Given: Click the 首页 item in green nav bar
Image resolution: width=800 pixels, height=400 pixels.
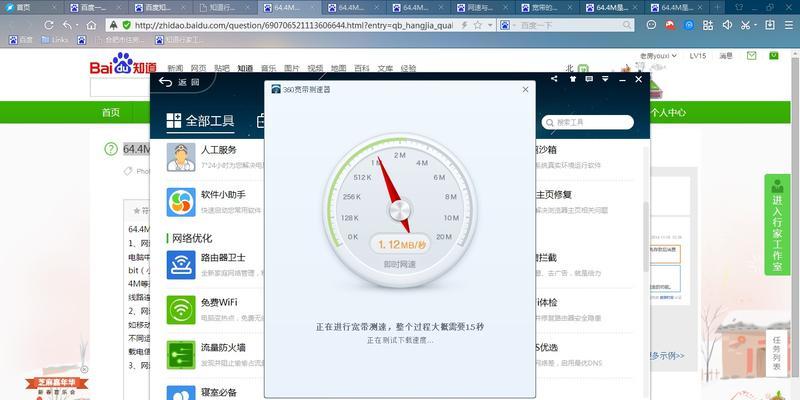Looking at the screenshot, I should pos(111,113).
